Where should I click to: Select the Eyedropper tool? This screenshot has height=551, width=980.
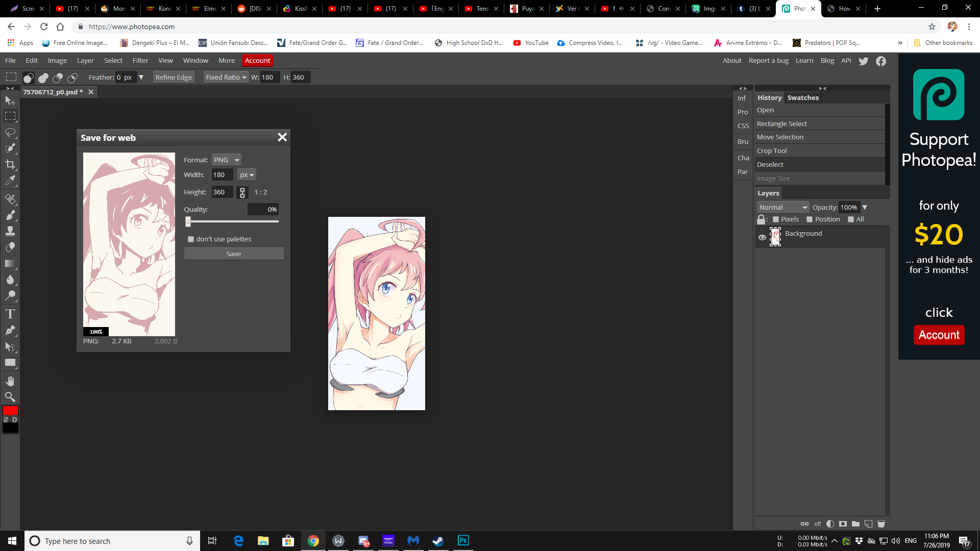point(10,181)
